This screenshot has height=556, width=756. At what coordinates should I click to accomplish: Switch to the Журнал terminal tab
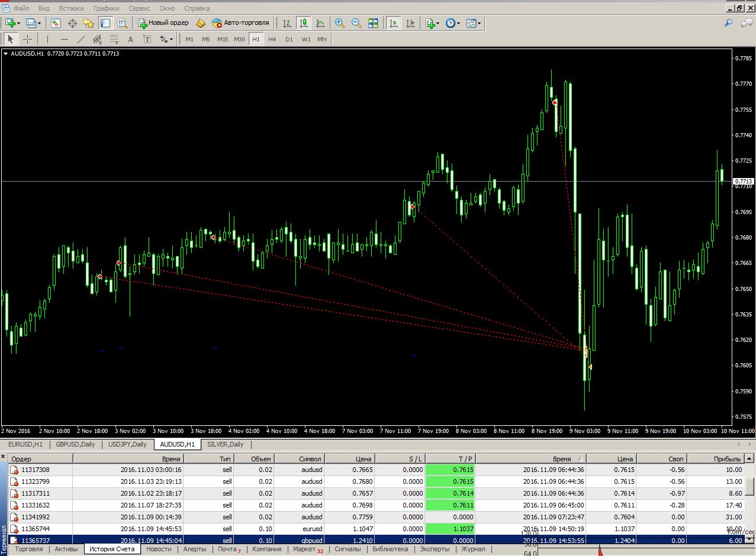[473, 549]
